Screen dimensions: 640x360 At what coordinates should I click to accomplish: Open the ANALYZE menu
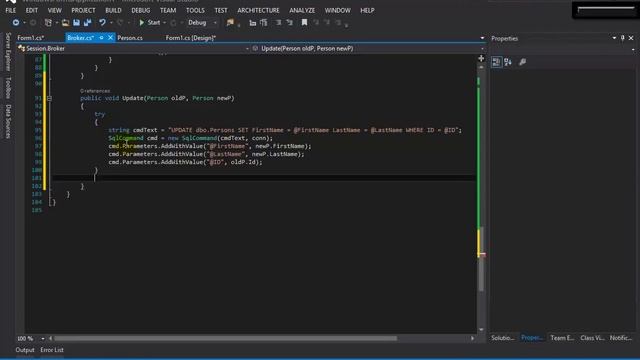302,10
